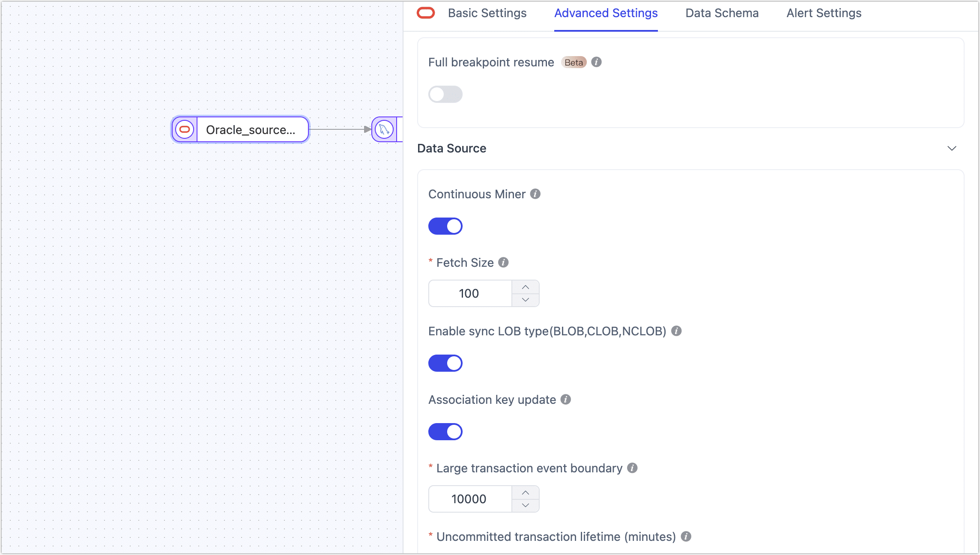Click the Fetch Size info icon
Viewport: 980px width, 555px height.
(x=503, y=263)
